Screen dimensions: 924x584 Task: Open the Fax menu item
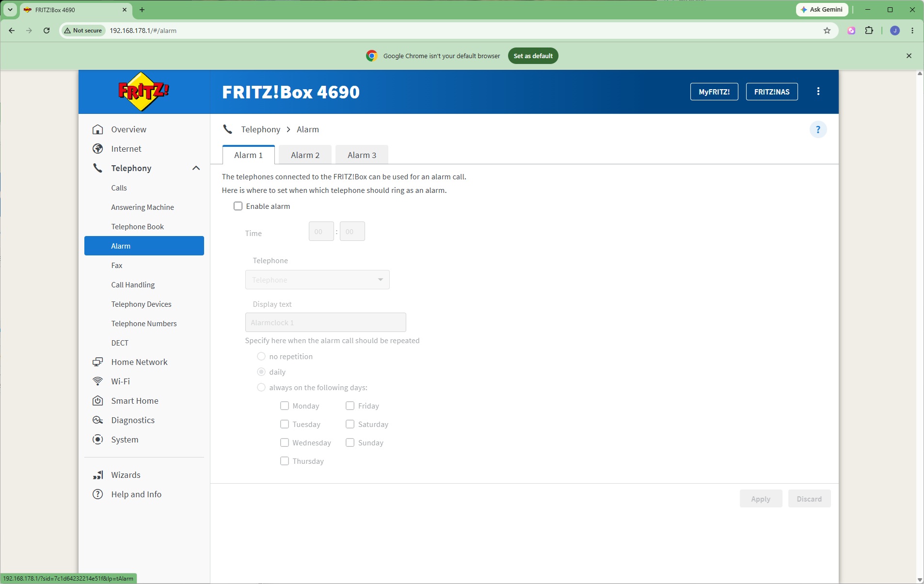(x=117, y=266)
